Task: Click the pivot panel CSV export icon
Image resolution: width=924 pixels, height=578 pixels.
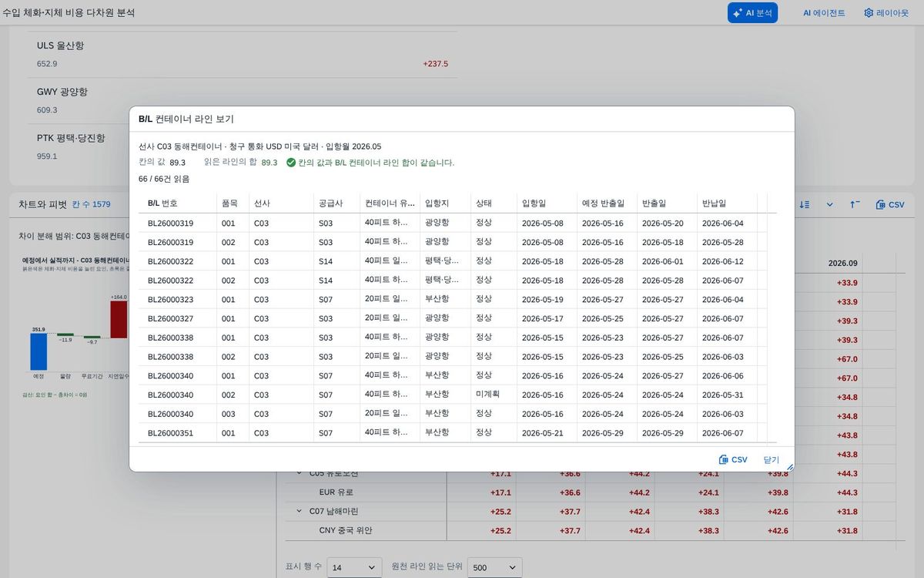Action: click(x=890, y=204)
